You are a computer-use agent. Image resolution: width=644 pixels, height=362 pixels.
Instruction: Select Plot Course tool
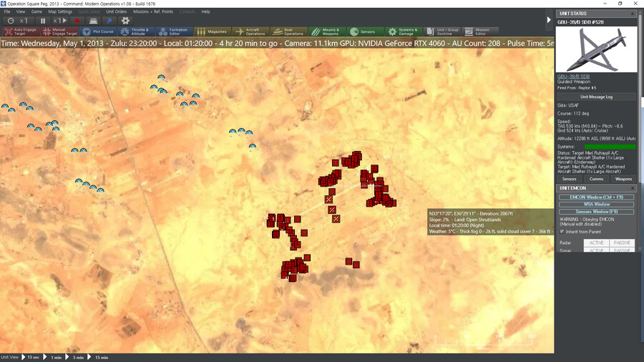[x=98, y=31]
